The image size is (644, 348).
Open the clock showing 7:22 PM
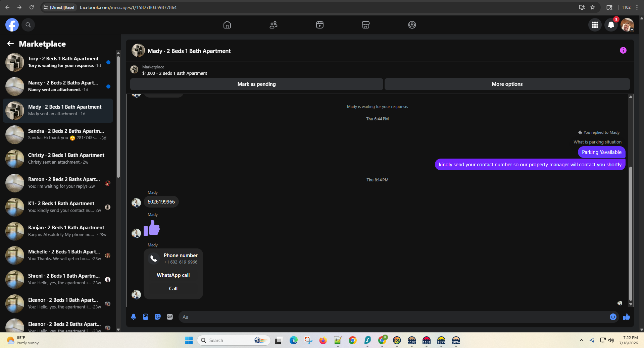coord(629,340)
